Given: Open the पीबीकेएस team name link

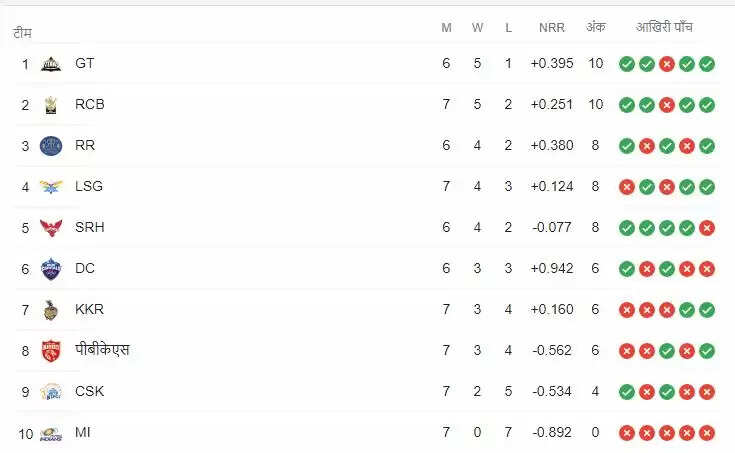Looking at the screenshot, I should click(x=102, y=350).
